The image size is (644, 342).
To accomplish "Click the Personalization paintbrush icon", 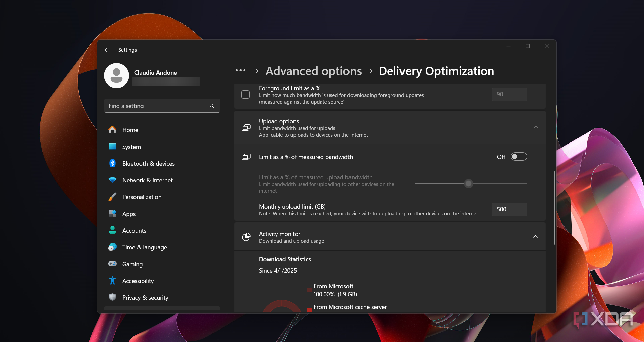I will pyautogui.click(x=112, y=197).
